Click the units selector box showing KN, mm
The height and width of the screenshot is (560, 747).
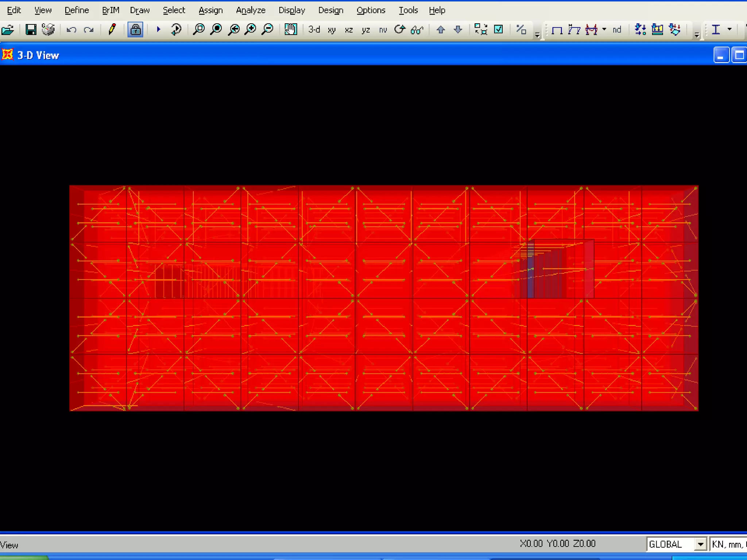728,544
